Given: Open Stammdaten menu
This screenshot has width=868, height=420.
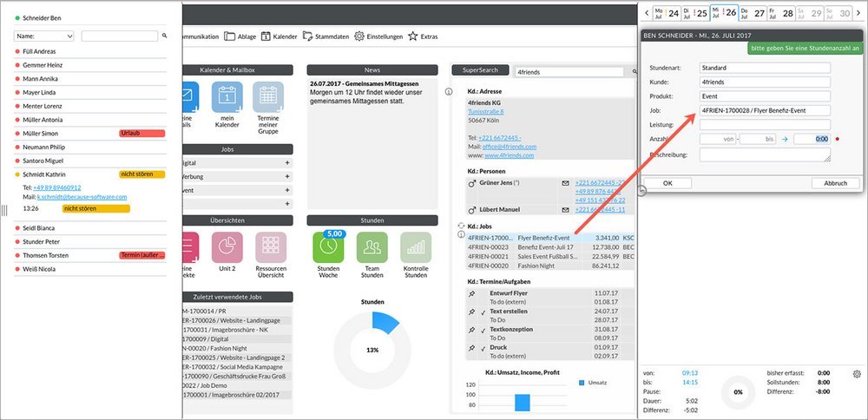Looking at the screenshot, I should 325,36.
